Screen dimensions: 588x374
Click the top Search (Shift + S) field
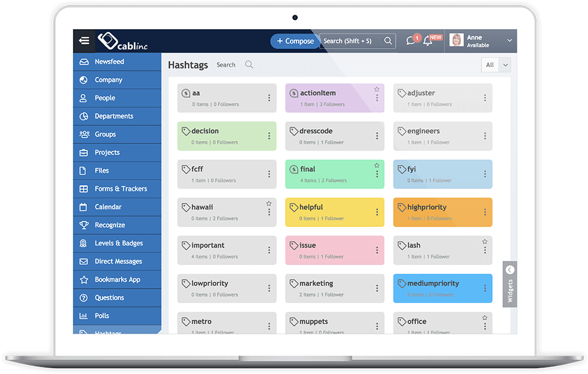pyautogui.click(x=351, y=41)
